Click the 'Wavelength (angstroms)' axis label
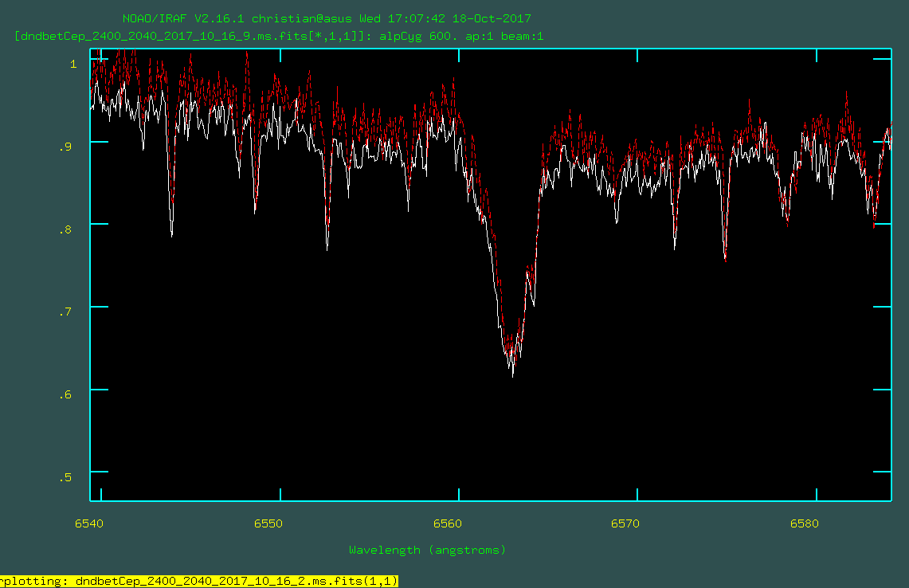This screenshot has width=909, height=588. (x=427, y=550)
